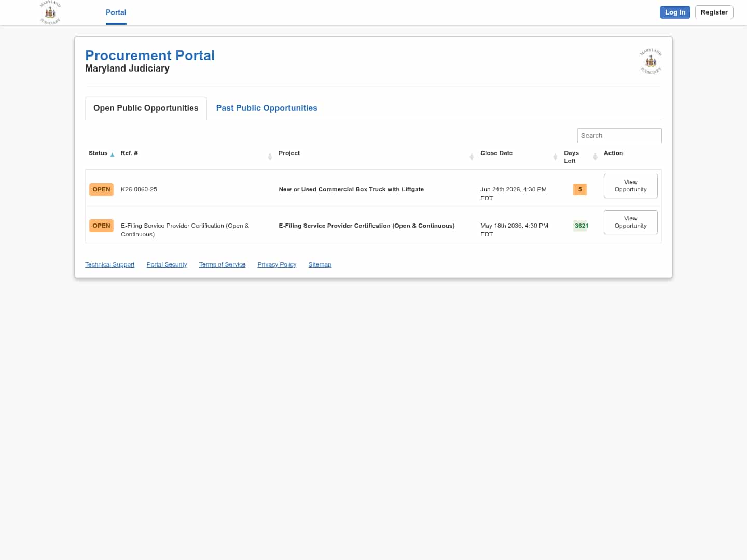This screenshot has width=747, height=560.
Task: Open the Technical Support link
Action: (x=109, y=264)
